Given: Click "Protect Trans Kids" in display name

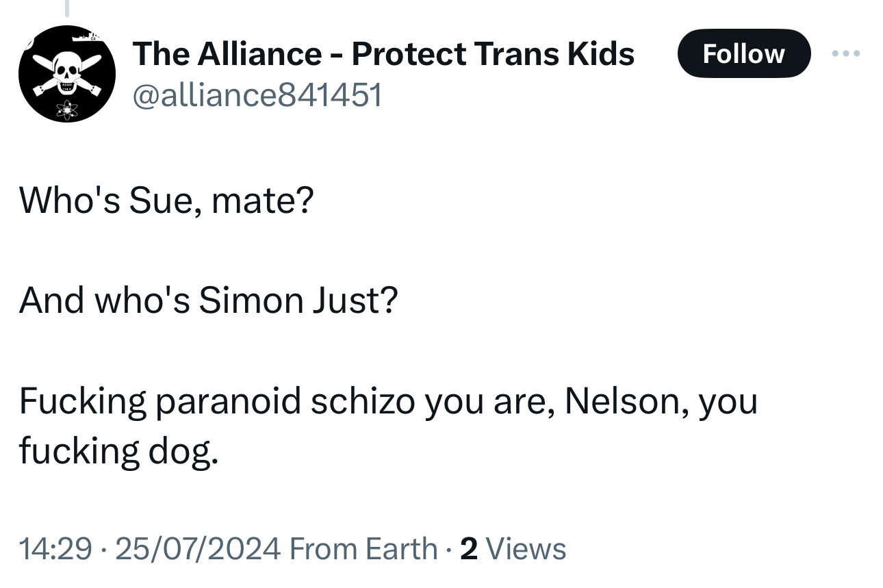Looking at the screenshot, I should pos(493,53).
